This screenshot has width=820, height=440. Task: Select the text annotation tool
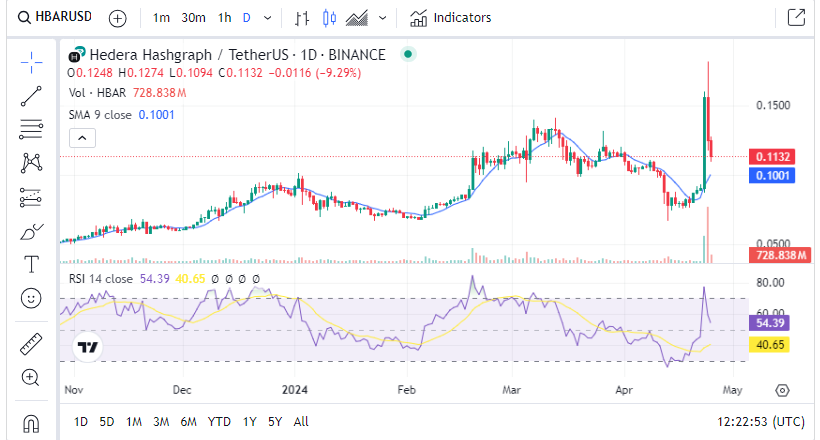[x=31, y=265]
